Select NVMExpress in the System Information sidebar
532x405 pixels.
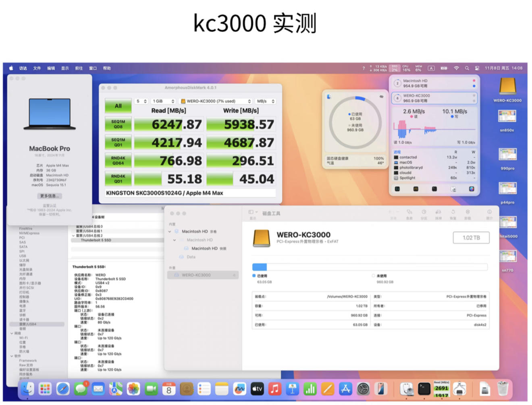(29, 233)
